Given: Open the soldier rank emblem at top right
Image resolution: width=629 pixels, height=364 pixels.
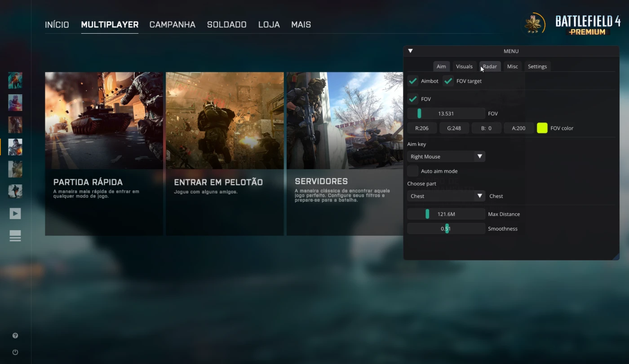Looking at the screenshot, I should [535, 23].
